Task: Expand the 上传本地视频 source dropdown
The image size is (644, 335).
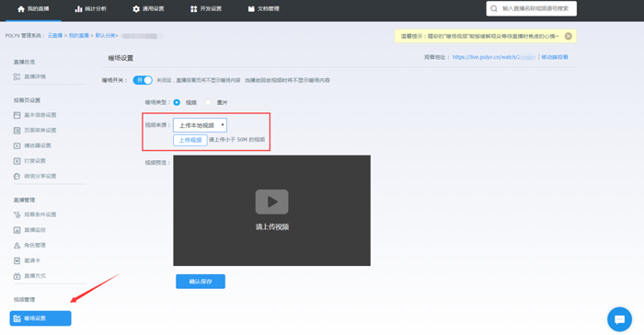Action: [200, 125]
